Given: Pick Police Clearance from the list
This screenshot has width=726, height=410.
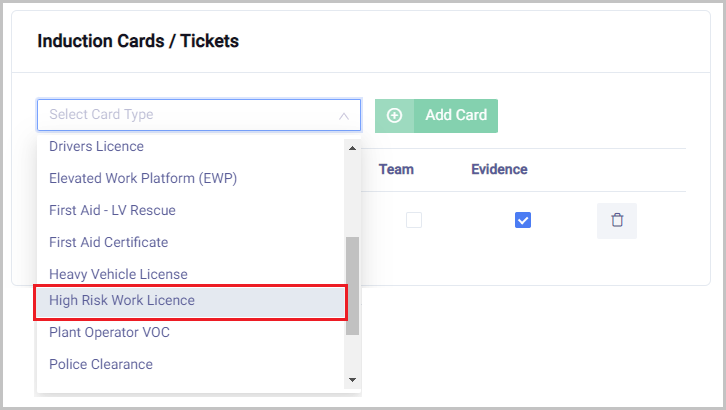Looking at the screenshot, I should pos(101,364).
